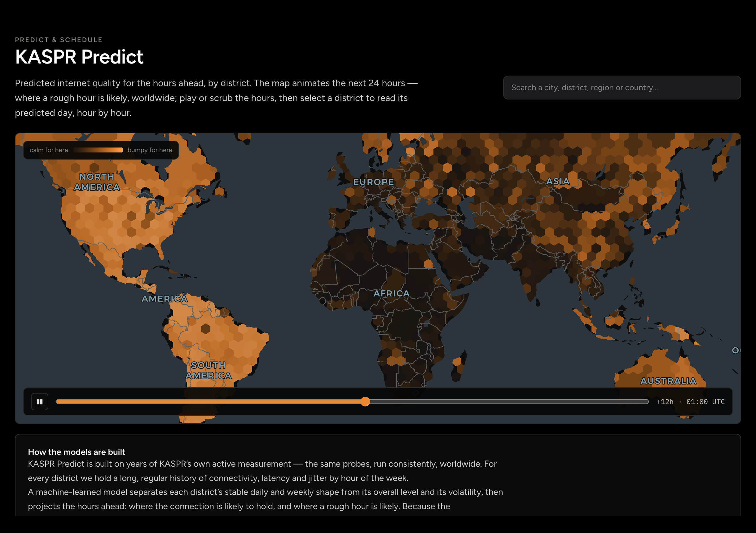
Task: Select the dark hexagon district in Brazil
Action: click(206, 328)
